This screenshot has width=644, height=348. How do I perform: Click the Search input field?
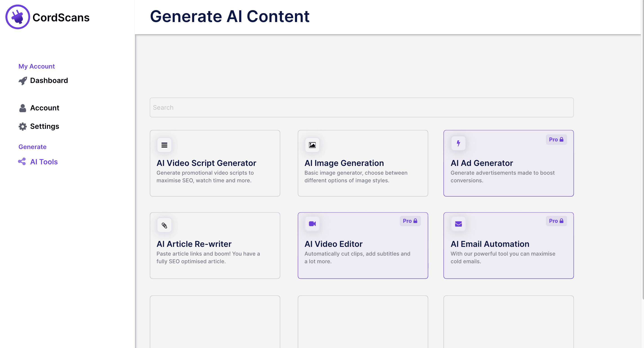coord(362,107)
